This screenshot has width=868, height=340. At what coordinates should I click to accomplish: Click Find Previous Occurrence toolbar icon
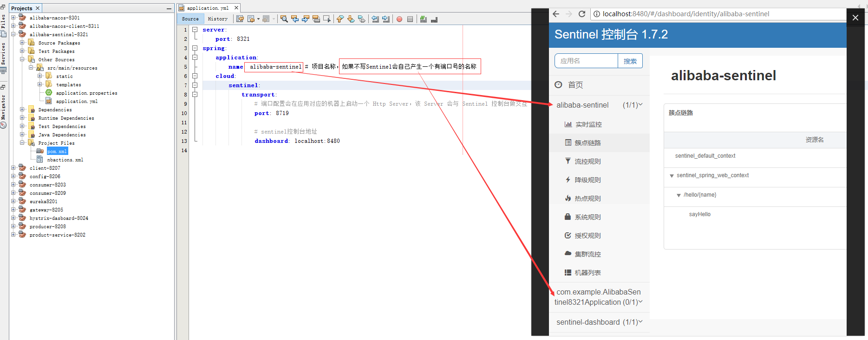point(295,19)
